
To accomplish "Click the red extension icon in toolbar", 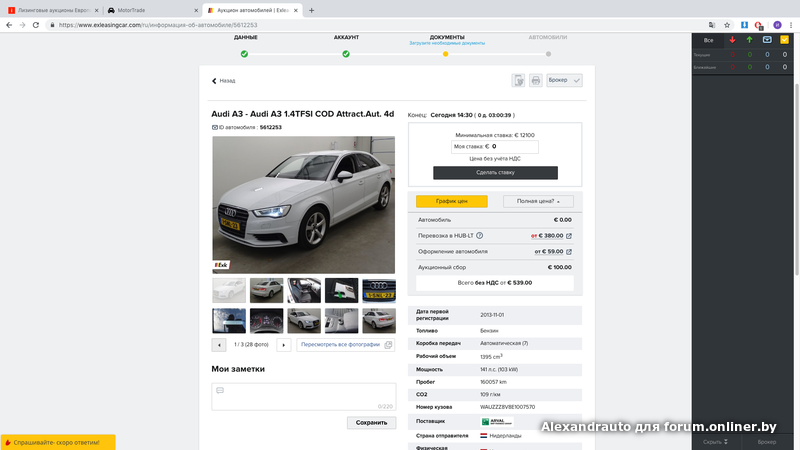I will (759, 26).
